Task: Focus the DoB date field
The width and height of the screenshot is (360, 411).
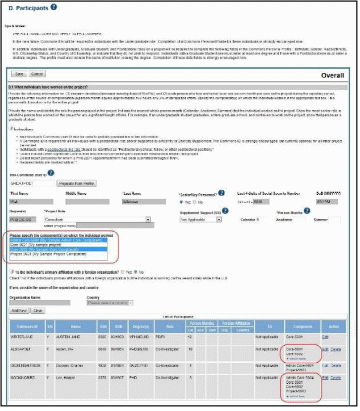Action: 327,202
